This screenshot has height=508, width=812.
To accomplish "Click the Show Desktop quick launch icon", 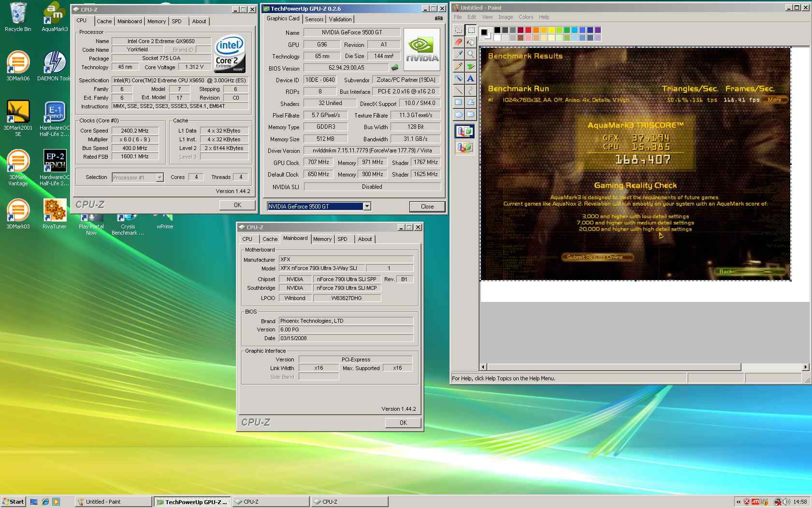I will [34, 502].
